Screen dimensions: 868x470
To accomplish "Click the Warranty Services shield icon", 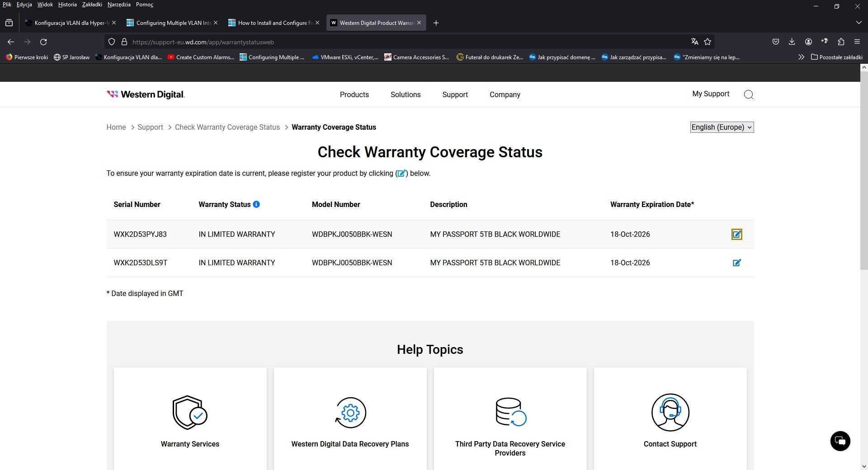I will pos(190,412).
